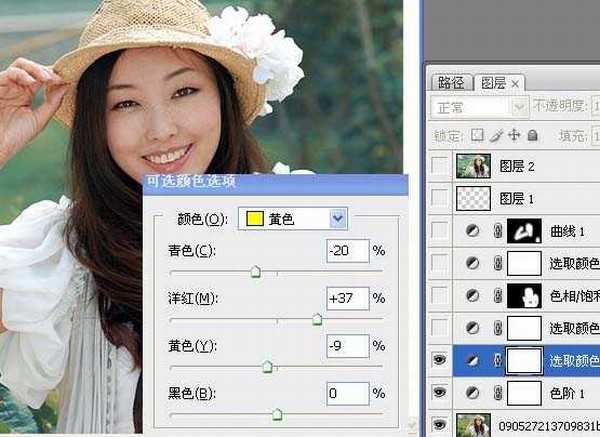Click the 洋红 slider handle

pyautogui.click(x=317, y=320)
